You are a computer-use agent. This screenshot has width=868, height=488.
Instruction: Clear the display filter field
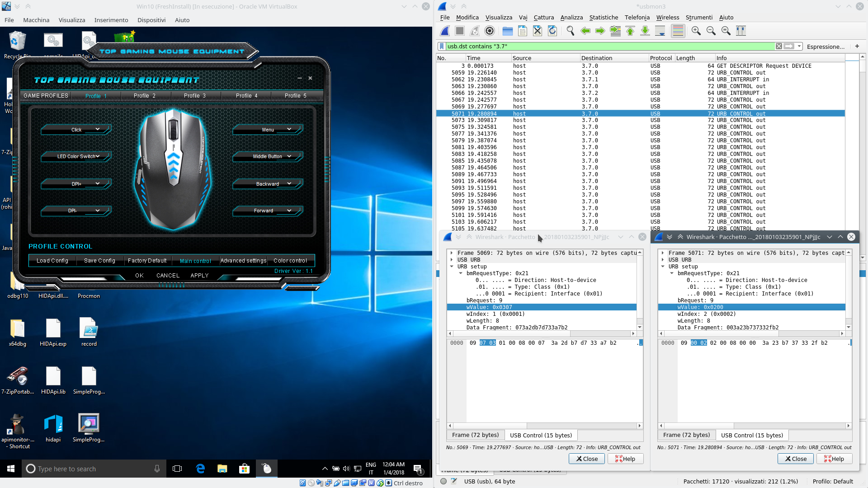778,46
